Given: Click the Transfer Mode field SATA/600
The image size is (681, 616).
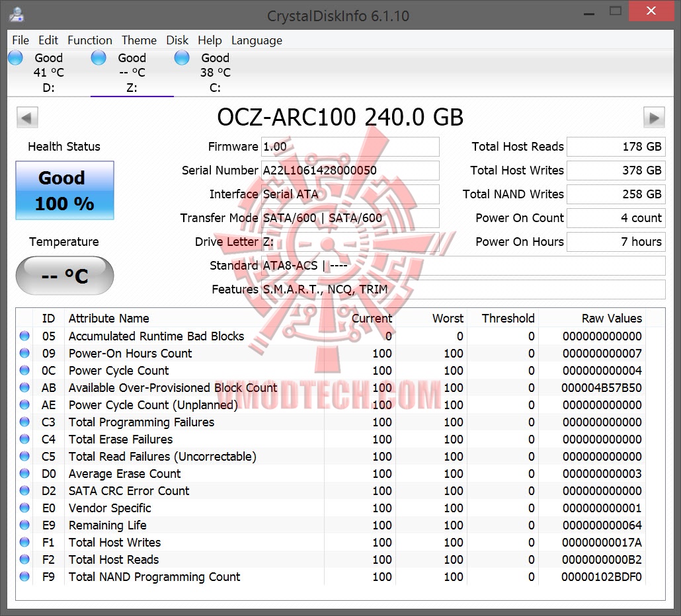Looking at the screenshot, I should point(350,218).
